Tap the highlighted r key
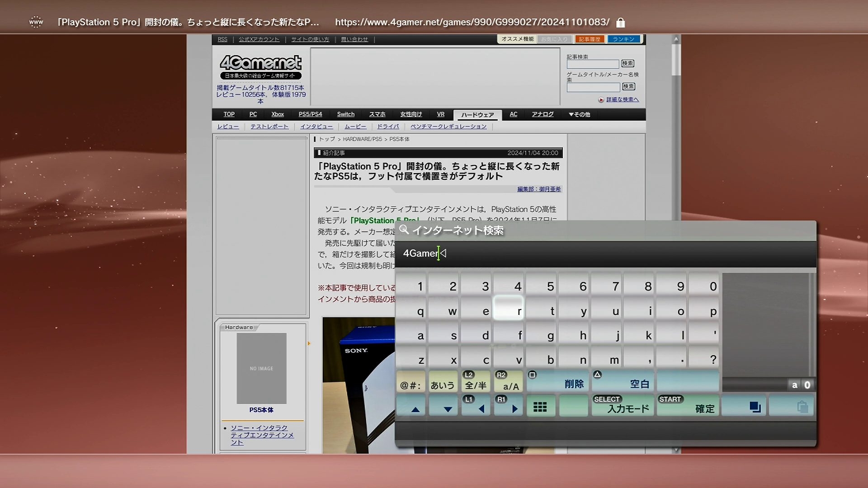 [509, 308]
